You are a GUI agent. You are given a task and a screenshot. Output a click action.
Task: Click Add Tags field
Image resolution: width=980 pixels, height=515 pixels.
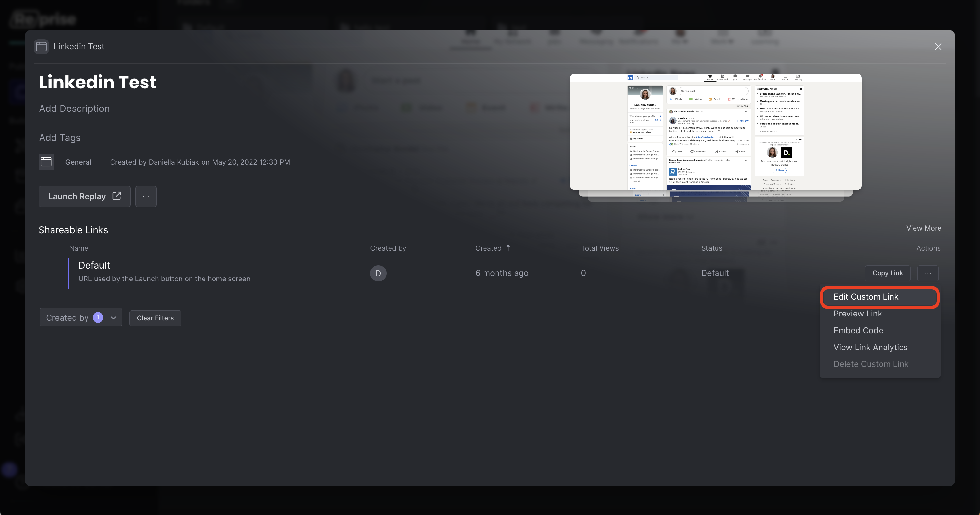(60, 137)
